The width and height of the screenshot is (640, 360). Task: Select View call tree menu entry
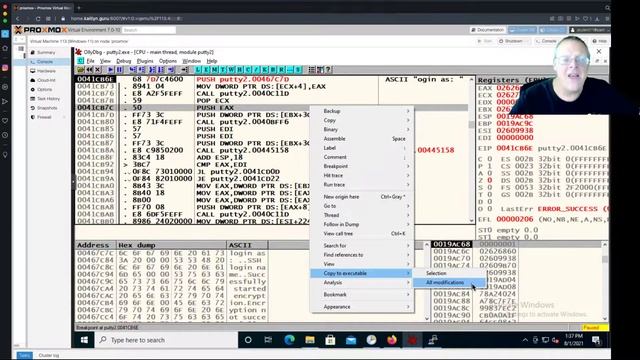[x=362, y=233]
